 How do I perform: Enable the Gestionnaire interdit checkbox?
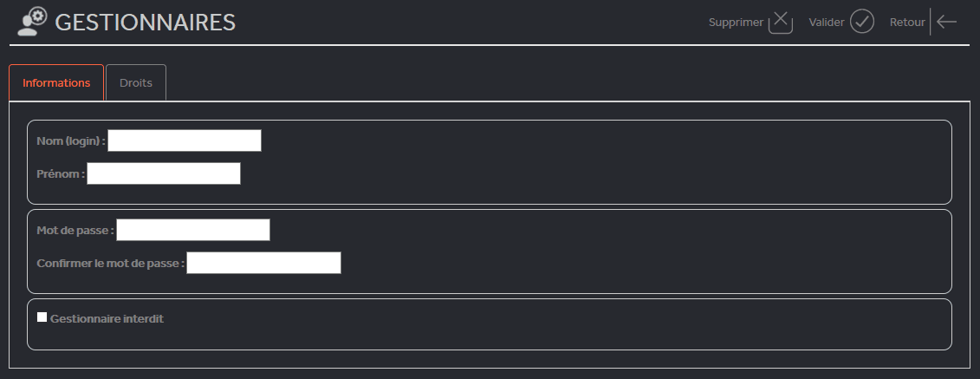click(x=42, y=317)
